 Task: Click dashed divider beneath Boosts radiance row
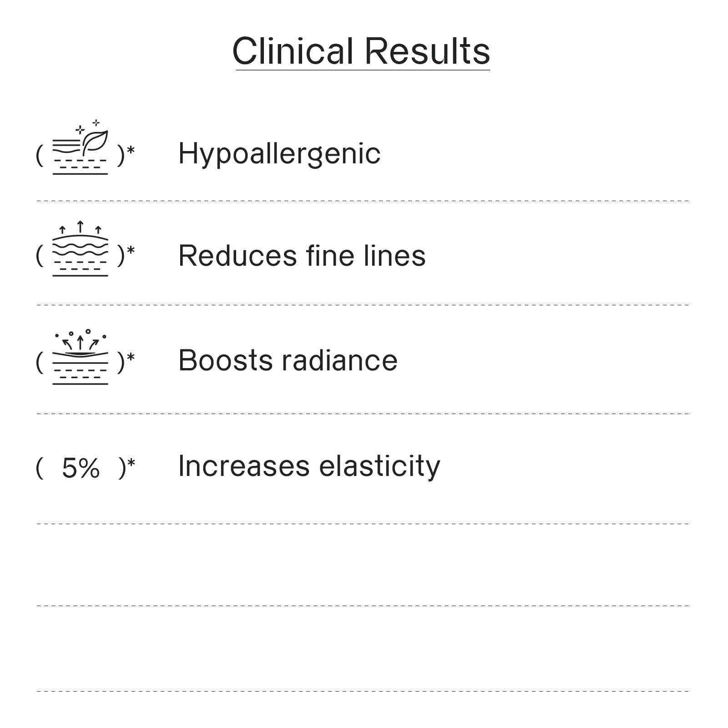(x=363, y=414)
